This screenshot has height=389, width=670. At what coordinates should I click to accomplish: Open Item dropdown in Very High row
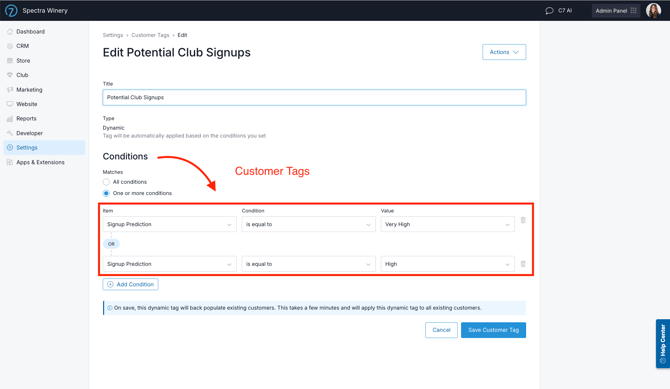pyautogui.click(x=169, y=224)
